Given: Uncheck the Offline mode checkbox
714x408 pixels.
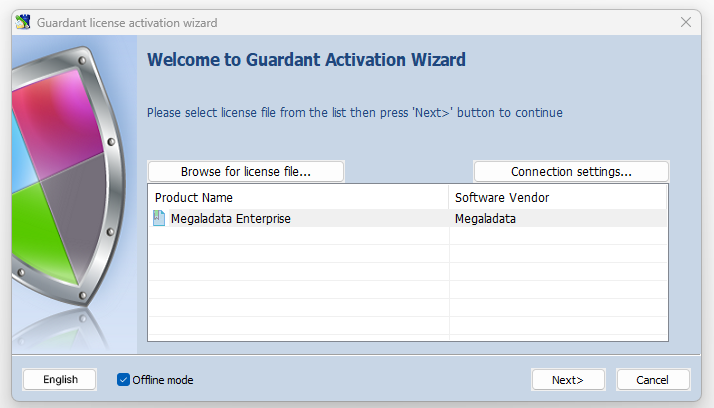Looking at the screenshot, I should (x=123, y=379).
